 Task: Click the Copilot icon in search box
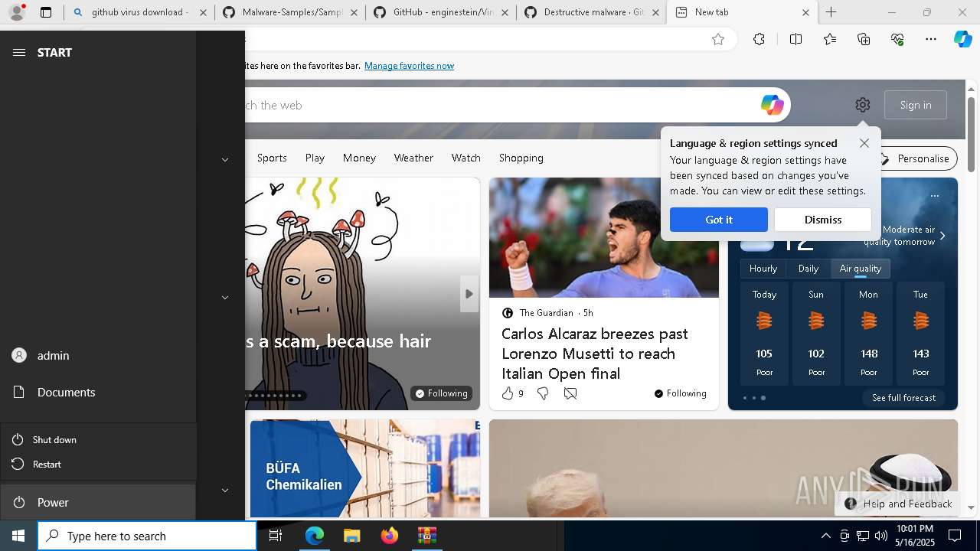(772, 105)
